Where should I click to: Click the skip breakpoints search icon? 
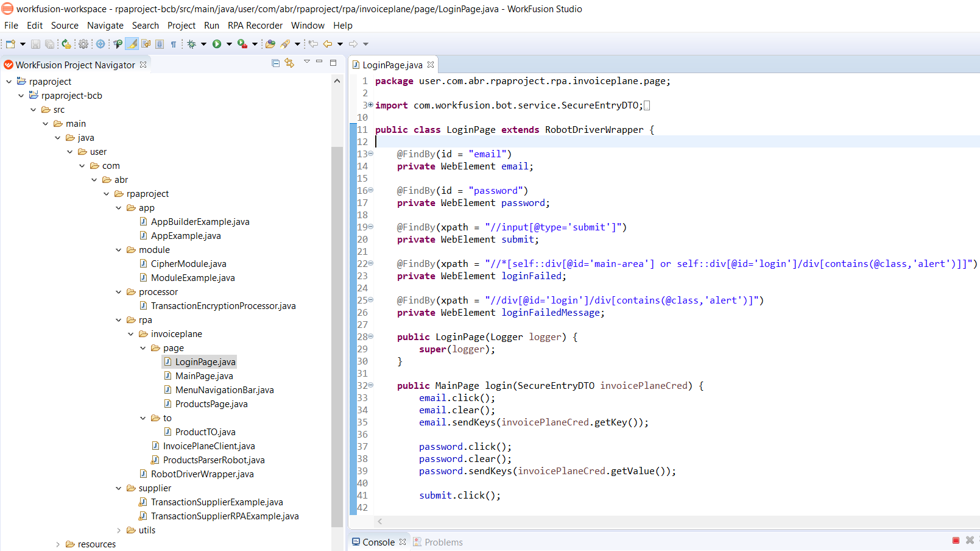[x=118, y=44]
